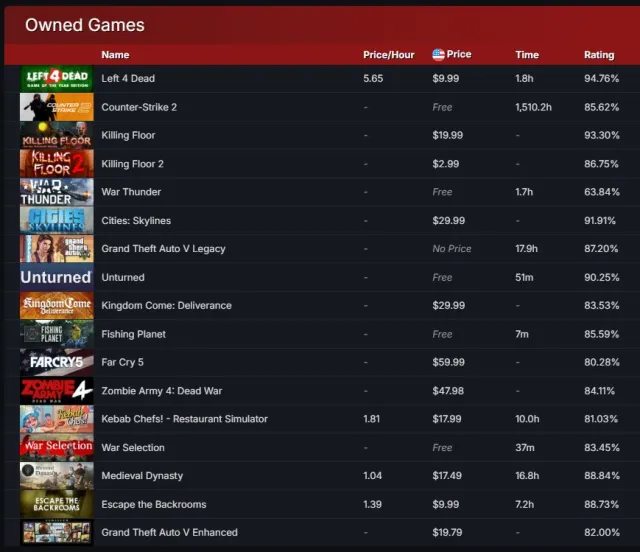The width and height of the screenshot is (640, 552).
Task: Open Kingdom Come: Deliverance thumbnail
Action: tap(57, 305)
